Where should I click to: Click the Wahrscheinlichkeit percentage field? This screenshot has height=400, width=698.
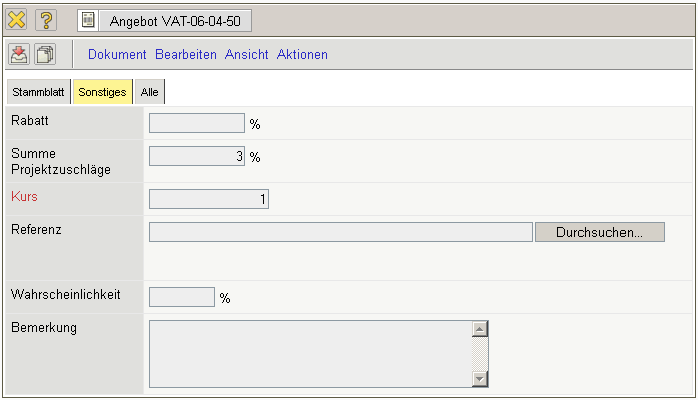coord(181,297)
